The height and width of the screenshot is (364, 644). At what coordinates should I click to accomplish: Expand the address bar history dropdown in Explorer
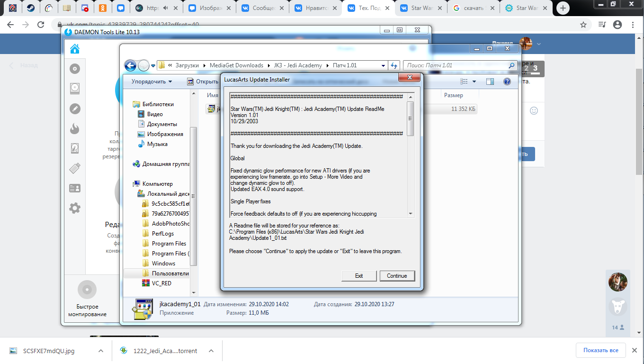(x=383, y=65)
